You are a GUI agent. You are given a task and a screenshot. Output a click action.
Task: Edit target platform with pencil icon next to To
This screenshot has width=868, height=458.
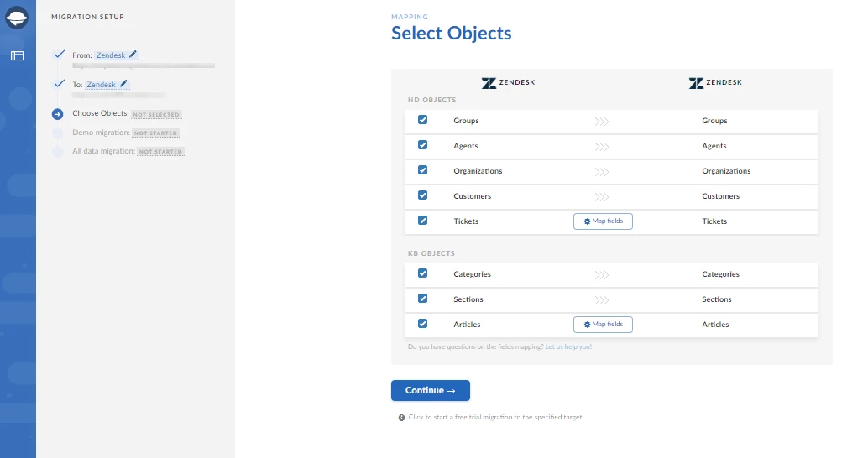[123, 84]
